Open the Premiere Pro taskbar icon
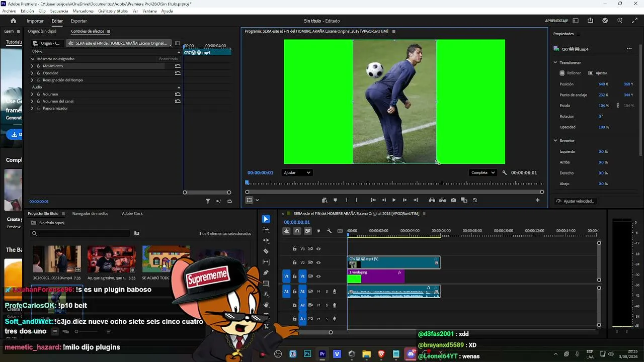644x362 pixels. click(323, 354)
